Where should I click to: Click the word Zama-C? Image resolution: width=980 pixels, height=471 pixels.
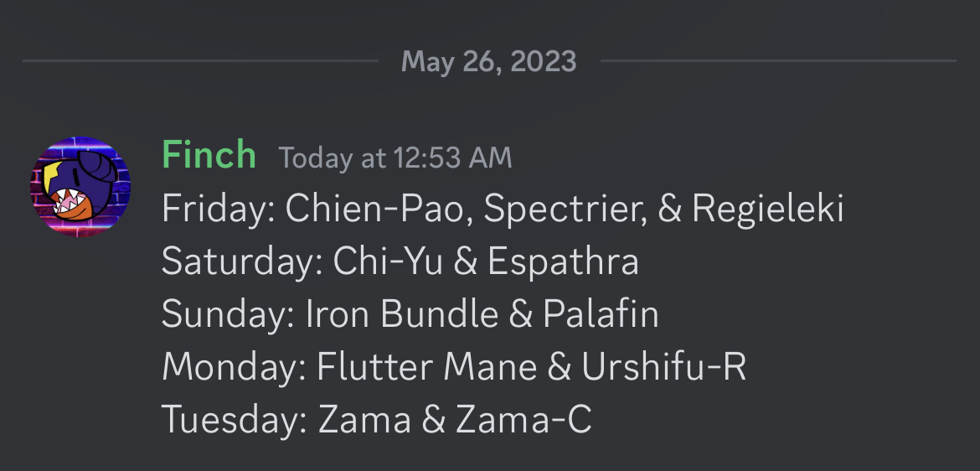(x=524, y=419)
